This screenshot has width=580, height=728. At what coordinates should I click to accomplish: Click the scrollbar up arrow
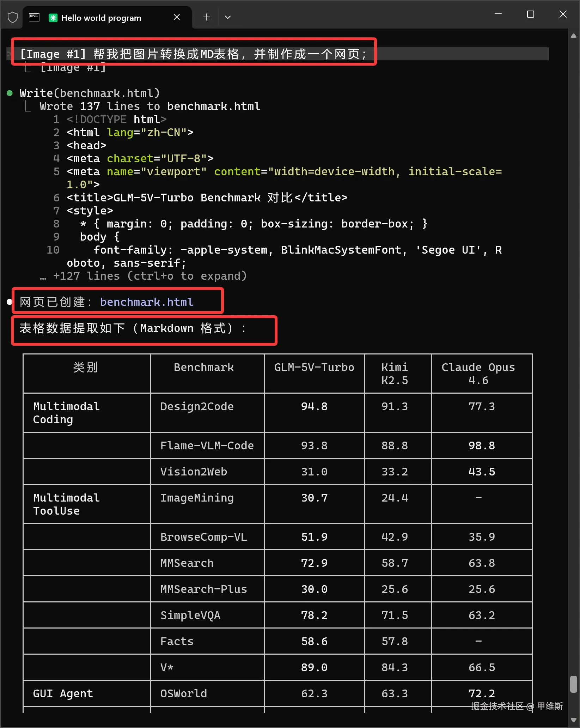(x=574, y=36)
